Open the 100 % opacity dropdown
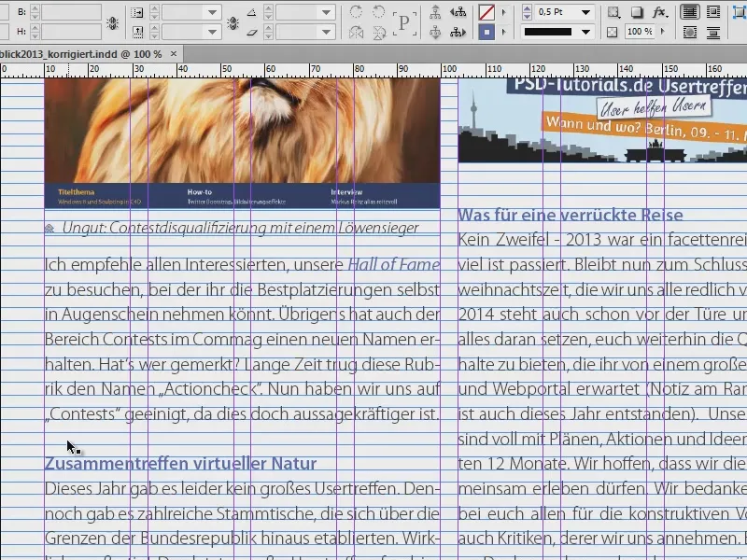The image size is (747, 560). (661, 29)
